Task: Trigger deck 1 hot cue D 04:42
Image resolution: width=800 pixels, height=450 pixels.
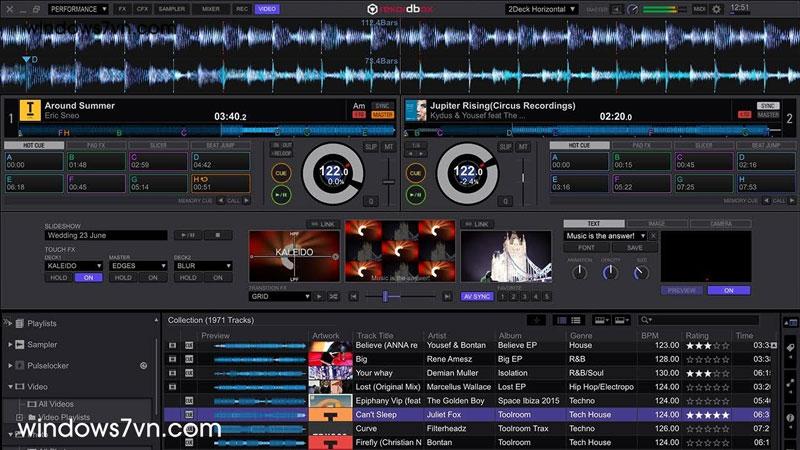Action: (220, 161)
